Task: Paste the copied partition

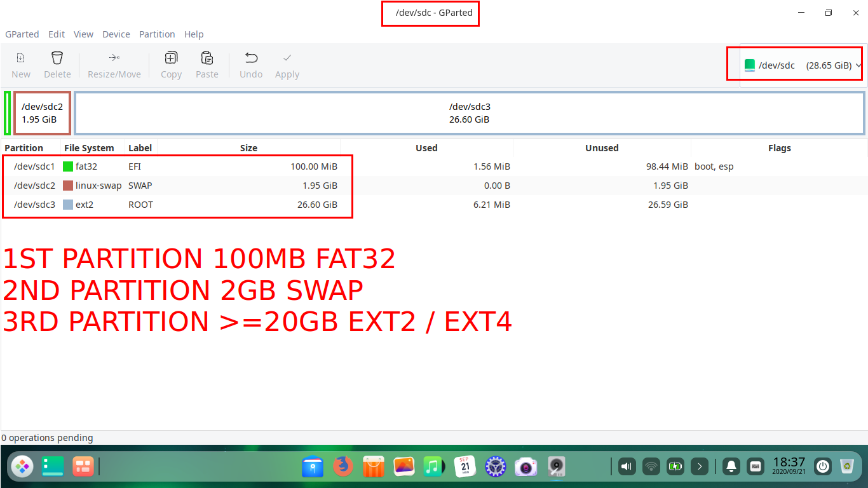Action: point(207,64)
